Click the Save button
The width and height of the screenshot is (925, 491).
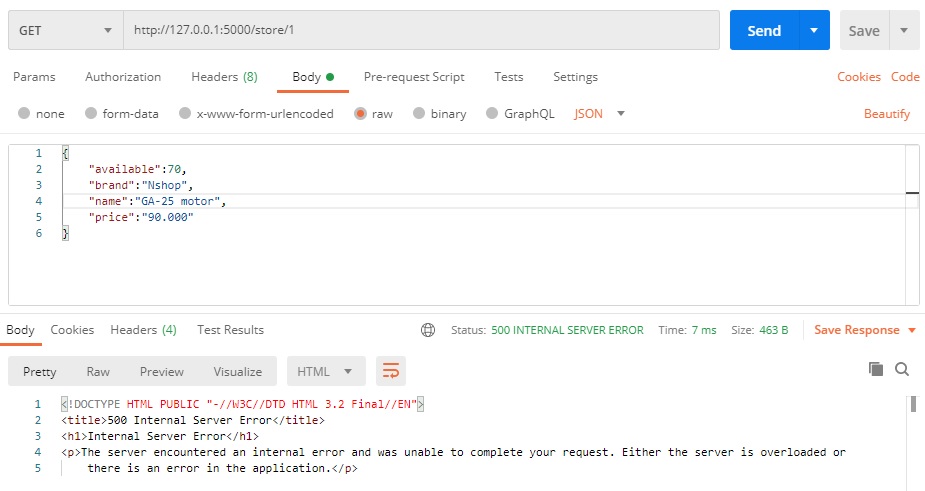[x=864, y=30]
